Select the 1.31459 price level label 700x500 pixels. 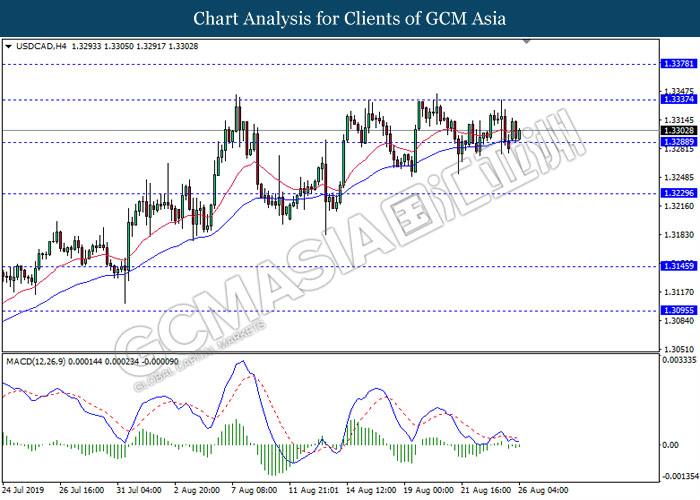(x=679, y=266)
